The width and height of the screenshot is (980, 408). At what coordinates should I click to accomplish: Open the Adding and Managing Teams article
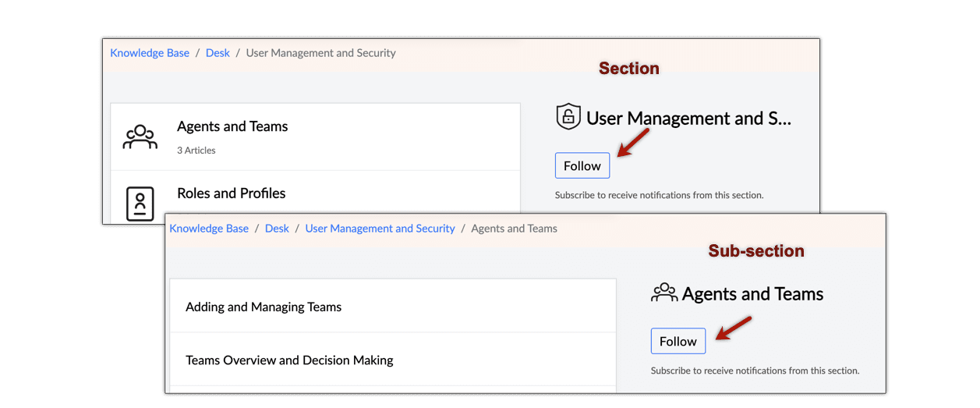click(264, 307)
